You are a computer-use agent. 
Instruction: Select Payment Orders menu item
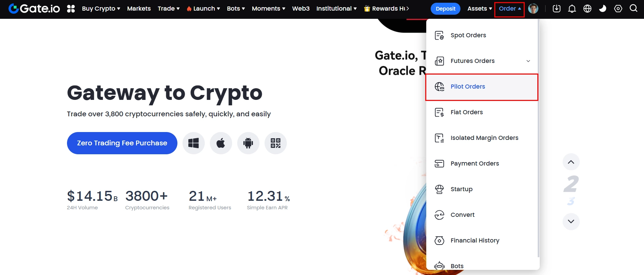[x=482, y=163]
